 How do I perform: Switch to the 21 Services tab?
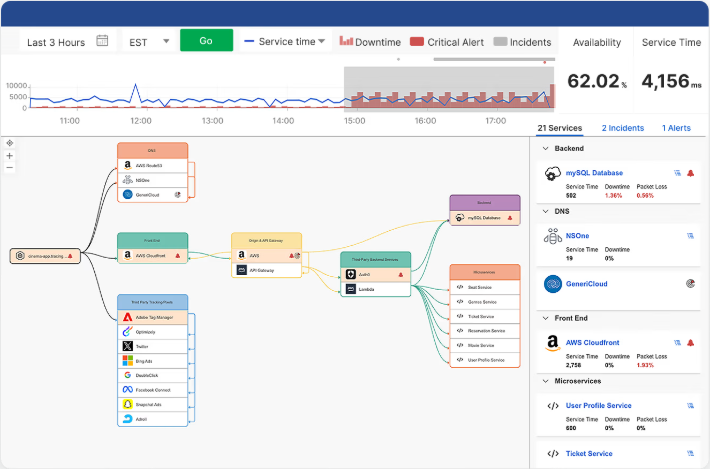point(560,128)
